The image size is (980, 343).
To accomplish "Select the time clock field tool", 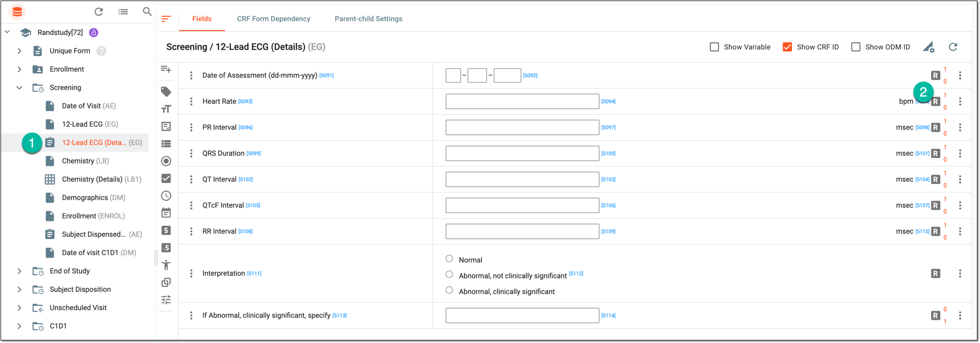I will point(166,195).
